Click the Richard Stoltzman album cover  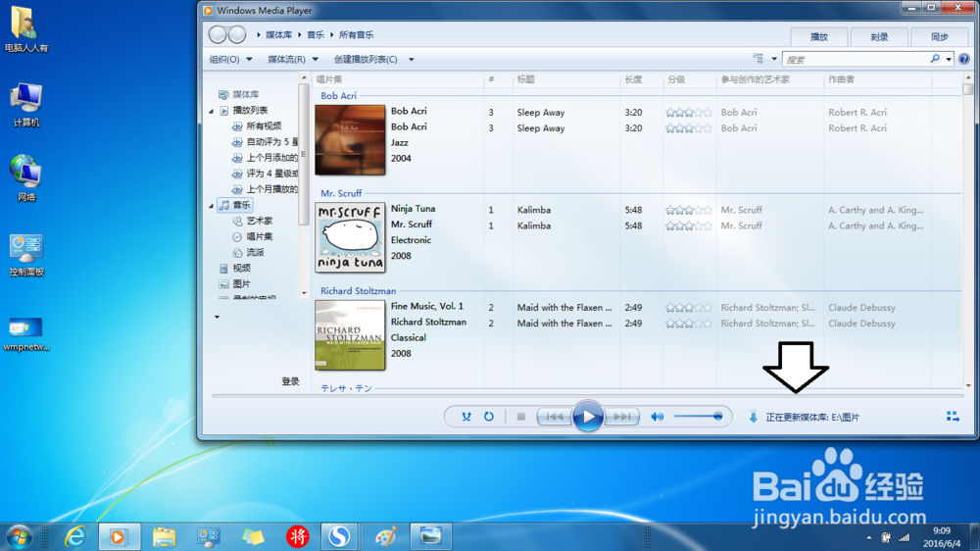tap(350, 335)
